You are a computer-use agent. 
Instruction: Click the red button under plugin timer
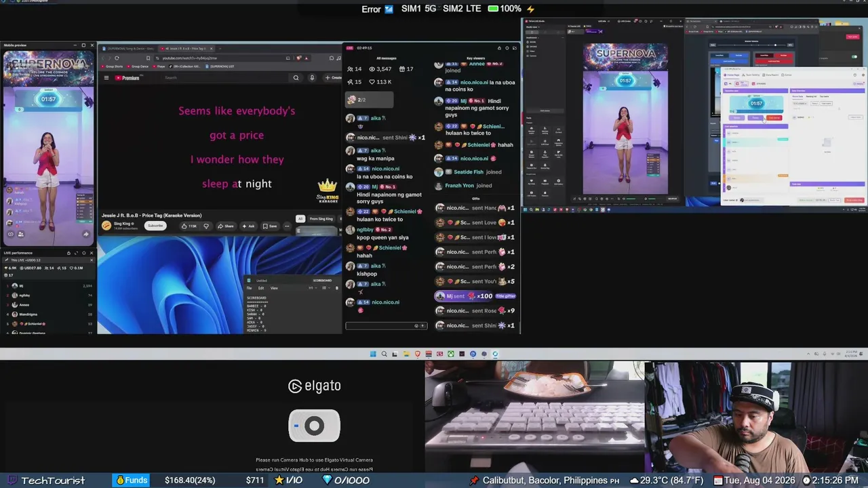[x=774, y=118]
